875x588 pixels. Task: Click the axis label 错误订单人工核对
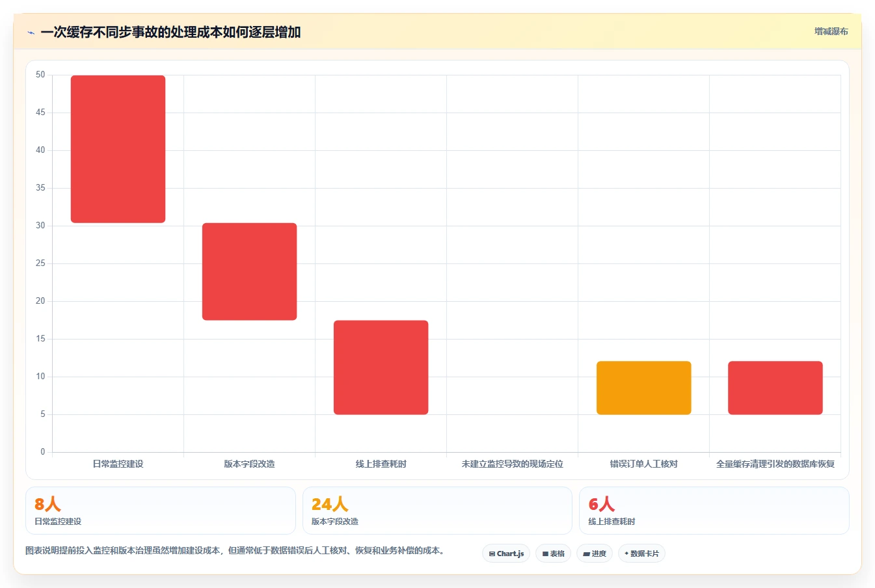[643, 464]
